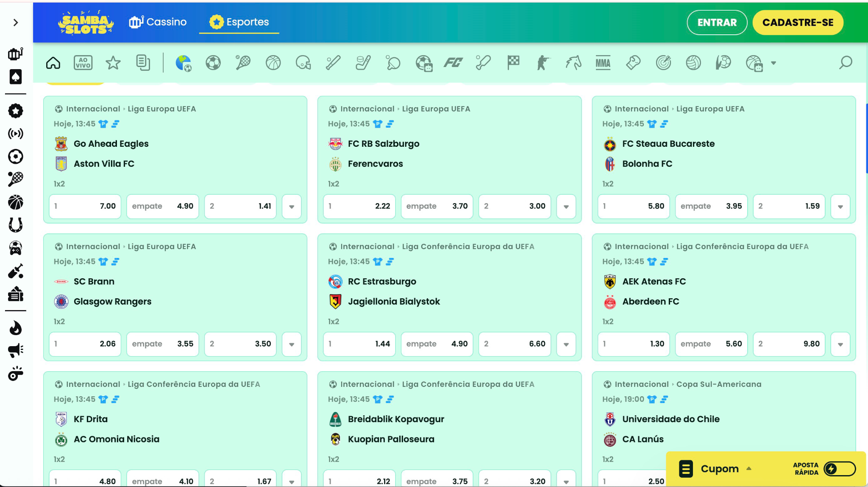Image resolution: width=868 pixels, height=487 pixels.
Task: Pick empate at 3.70 for Salzburgo match
Action: click(437, 207)
